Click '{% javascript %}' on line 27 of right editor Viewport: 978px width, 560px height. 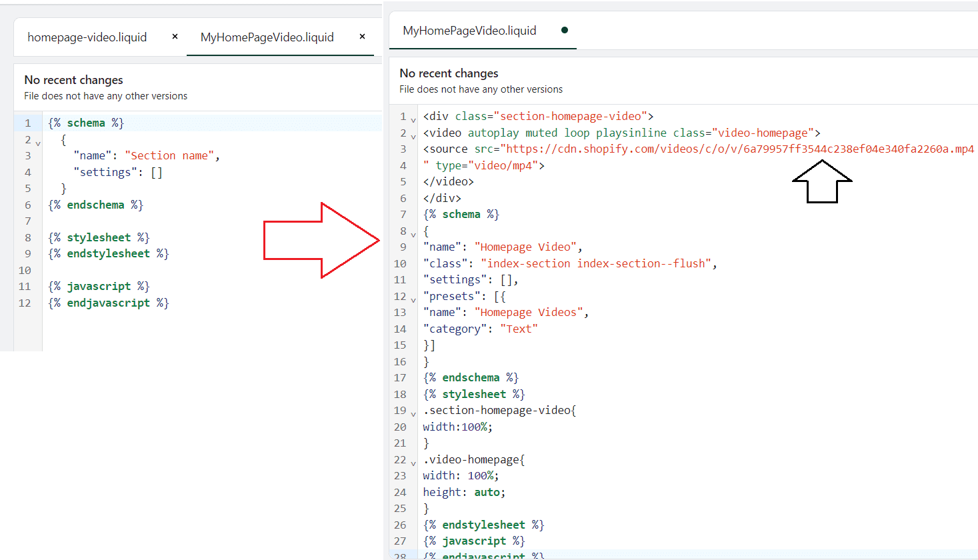474,541
